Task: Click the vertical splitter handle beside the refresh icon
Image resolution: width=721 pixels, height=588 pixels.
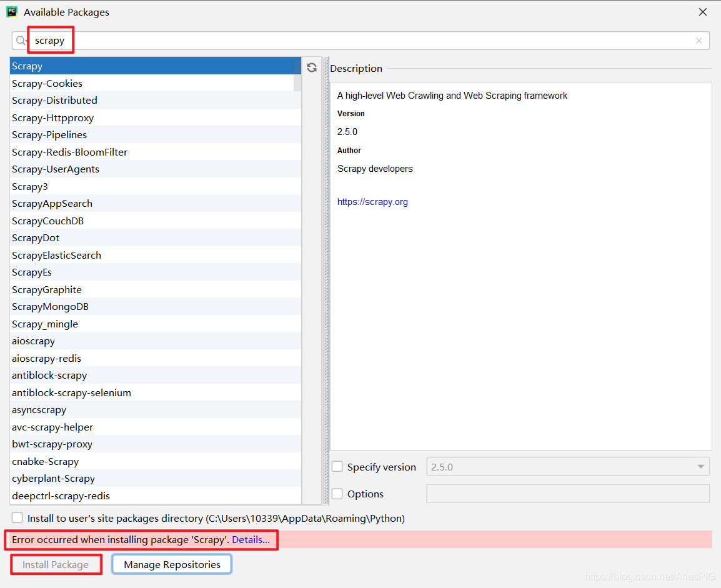Action: [326, 281]
